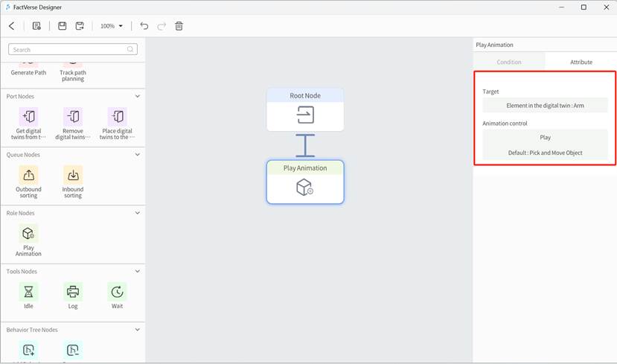Screen dimensions: 617x364
Task: Switch to the Attribute tab
Action: point(581,62)
